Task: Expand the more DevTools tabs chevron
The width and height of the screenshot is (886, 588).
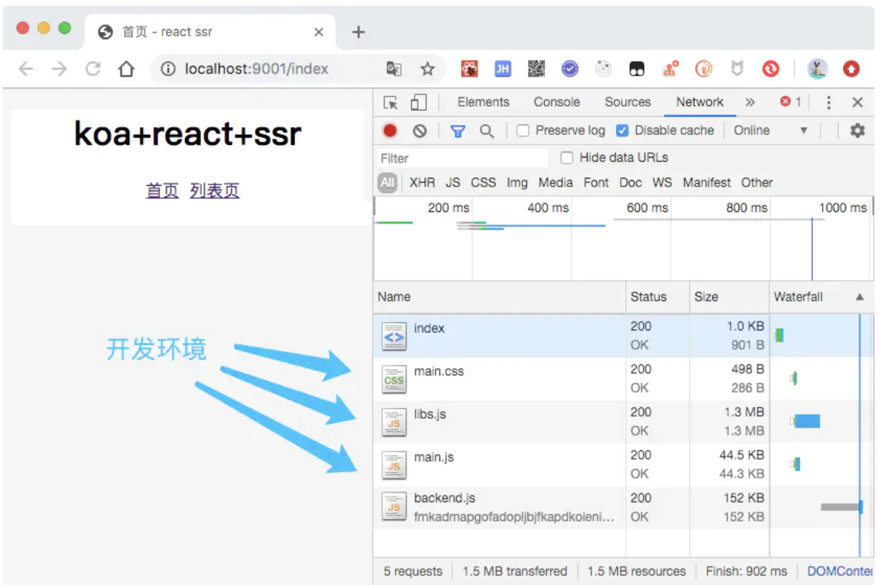Action: (749, 102)
